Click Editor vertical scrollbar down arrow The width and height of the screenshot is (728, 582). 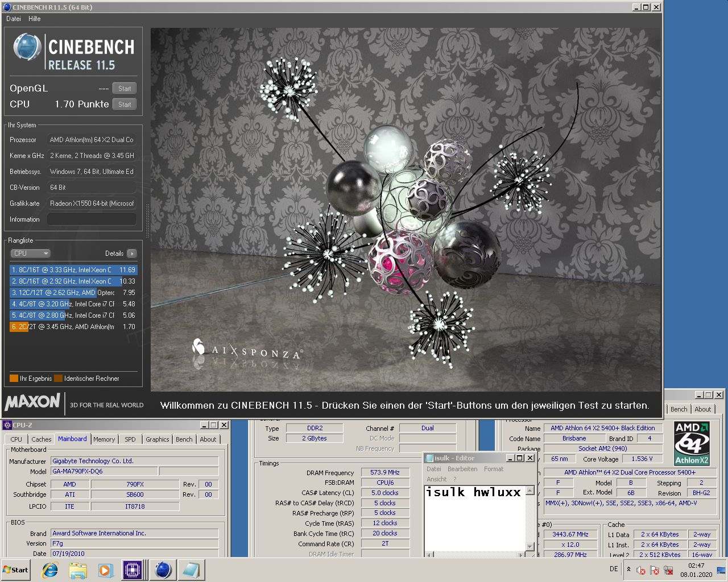point(530,546)
